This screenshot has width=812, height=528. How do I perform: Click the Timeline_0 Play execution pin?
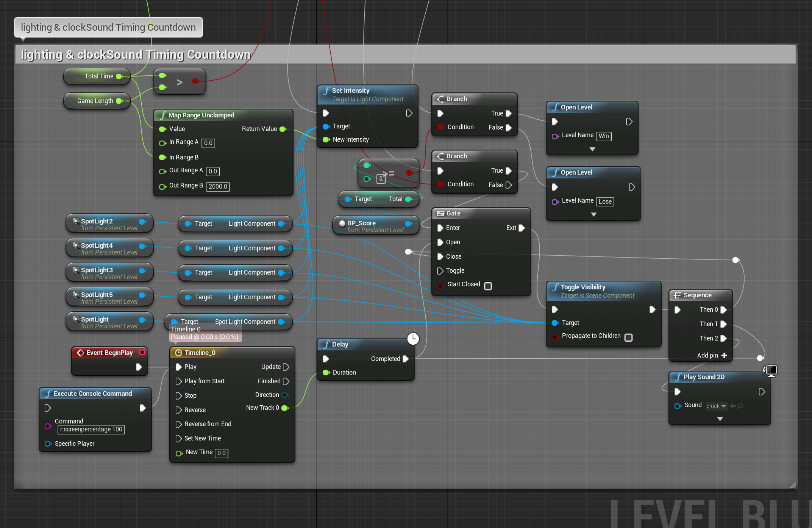pyautogui.click(x=179, y=367)
